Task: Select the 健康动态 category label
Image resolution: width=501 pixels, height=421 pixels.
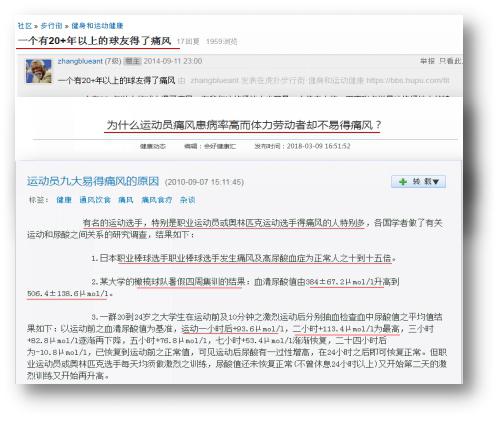Action: (x=153, y=146)
